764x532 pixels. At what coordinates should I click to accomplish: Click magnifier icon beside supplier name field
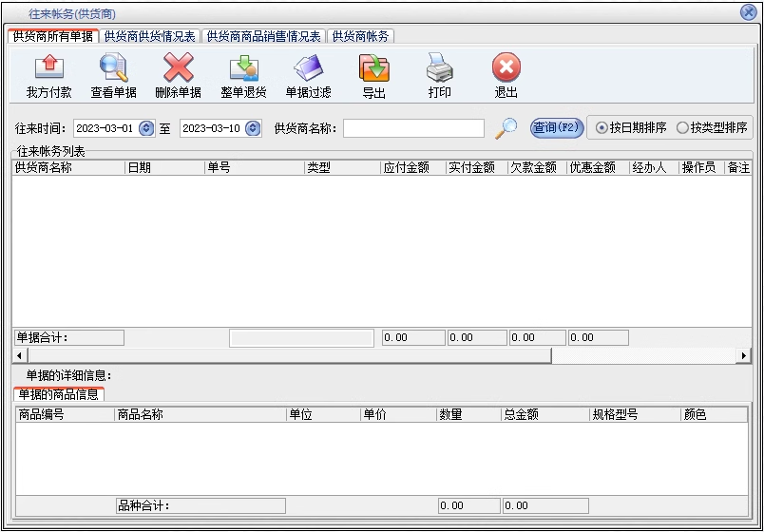pyautogui.click(x=506, y=128)
